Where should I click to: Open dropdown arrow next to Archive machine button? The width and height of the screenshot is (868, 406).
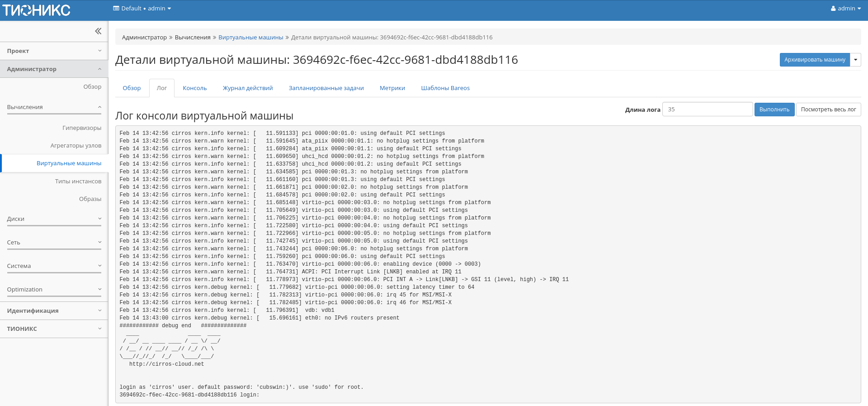point(855,60)
